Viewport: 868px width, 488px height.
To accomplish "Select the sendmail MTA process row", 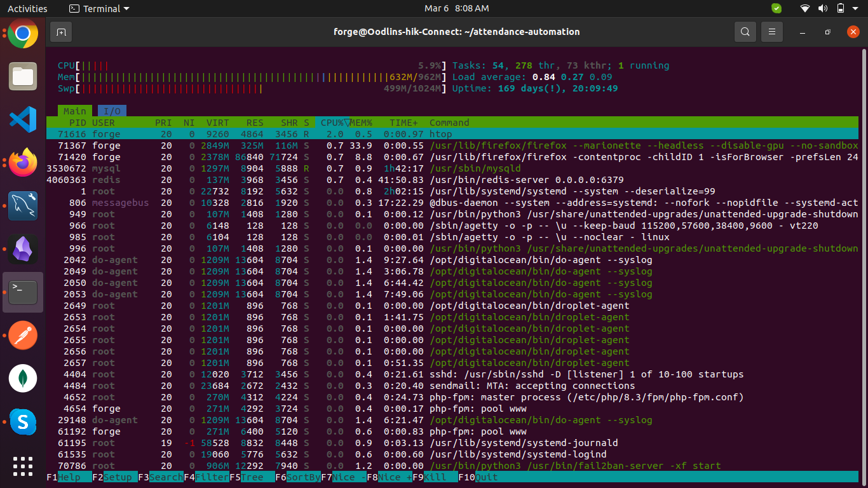I will (x=452, y=386).
